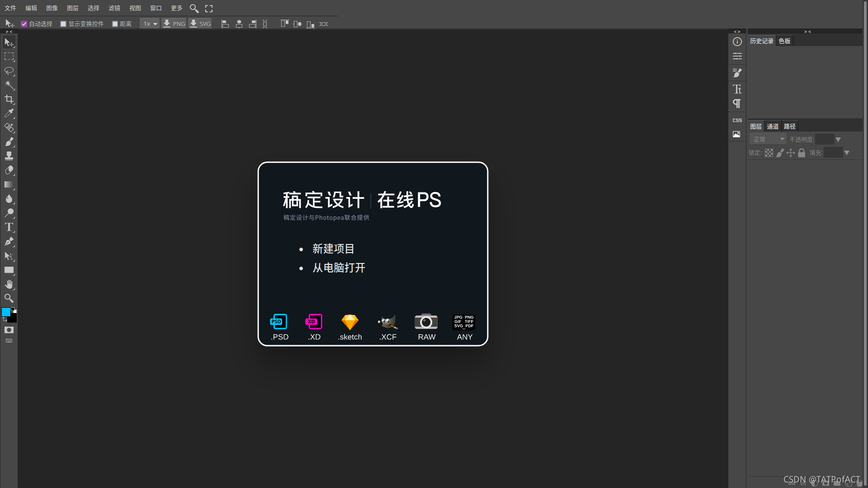
Task: Select the Zoom tool in left toolbar
Action: click(9, 298)
